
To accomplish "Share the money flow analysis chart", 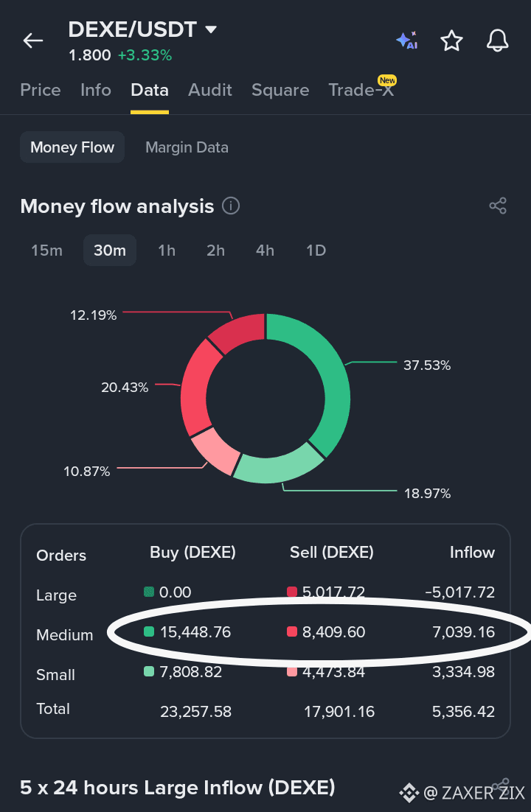I will point(498,206).
